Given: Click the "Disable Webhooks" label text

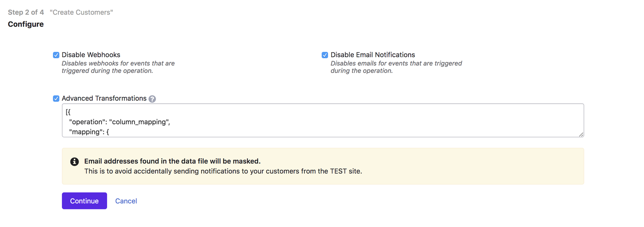Looking at the screenshot, I should tap(91, 55).
